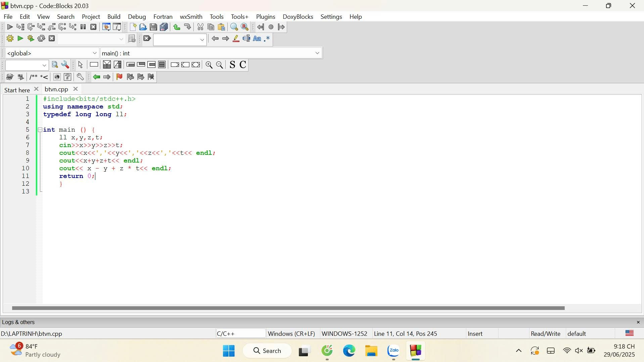This screenshot has width=644, height=362.
Task: Rebuild the project
Action: point(41,38)
